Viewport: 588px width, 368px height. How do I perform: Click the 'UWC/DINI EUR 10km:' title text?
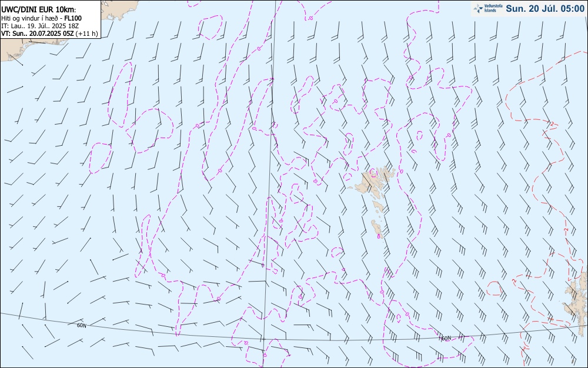[x=38, y=10]
